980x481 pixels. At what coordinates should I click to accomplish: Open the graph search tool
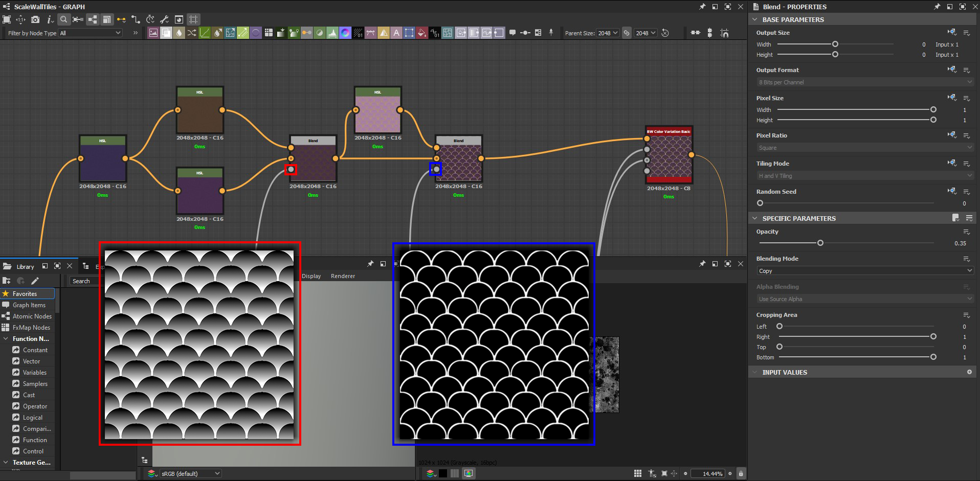click(x=63, y=19)
